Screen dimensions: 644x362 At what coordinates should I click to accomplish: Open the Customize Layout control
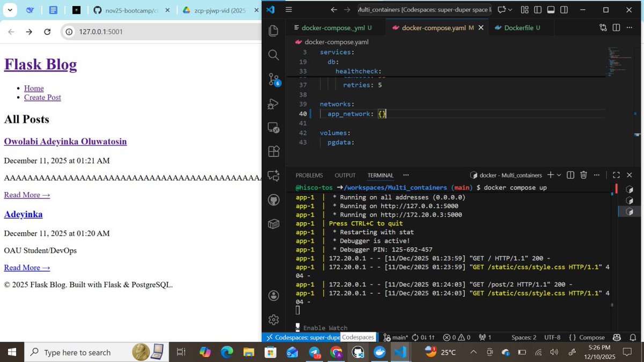tap(524, 10)
